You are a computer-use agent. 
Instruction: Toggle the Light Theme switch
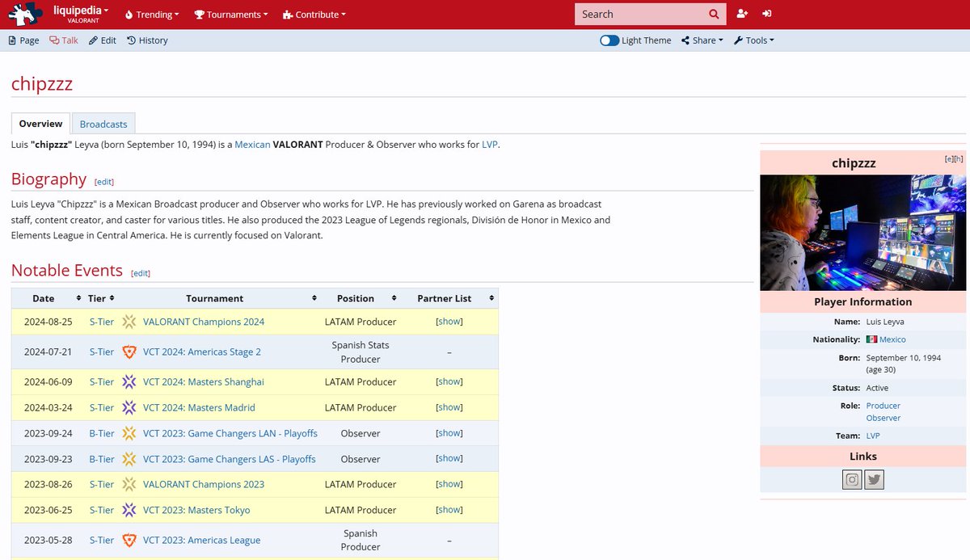tap(609, 40)
